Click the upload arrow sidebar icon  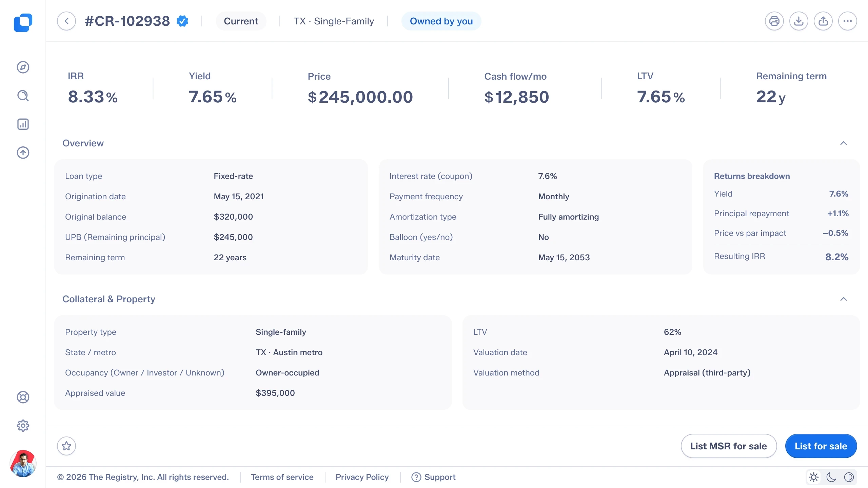click(23, 152)
